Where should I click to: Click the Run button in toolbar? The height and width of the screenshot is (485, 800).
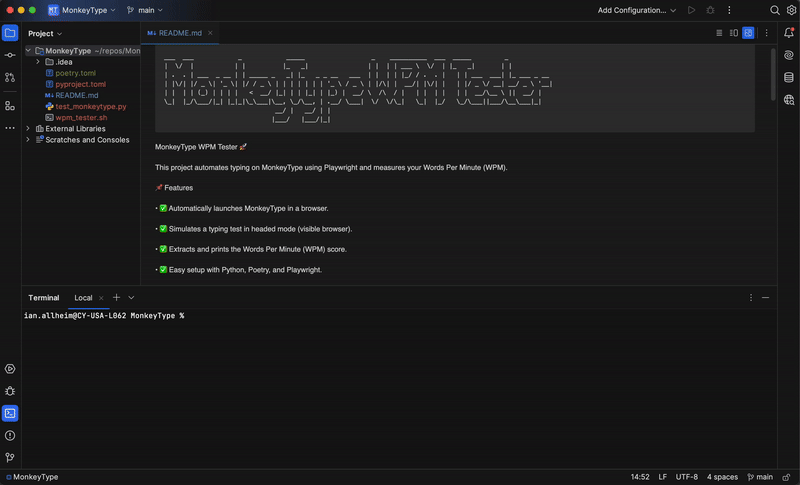pos(691,10)
